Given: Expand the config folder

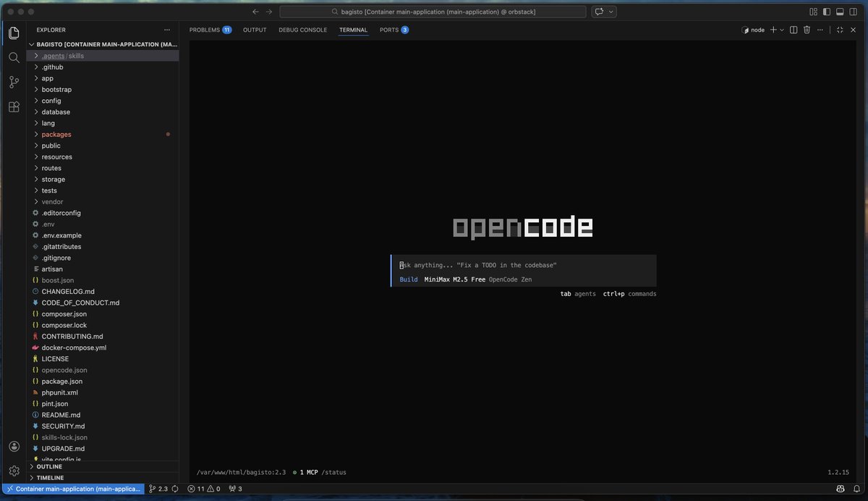Looking at the screenshot, I should coord(103,101).
